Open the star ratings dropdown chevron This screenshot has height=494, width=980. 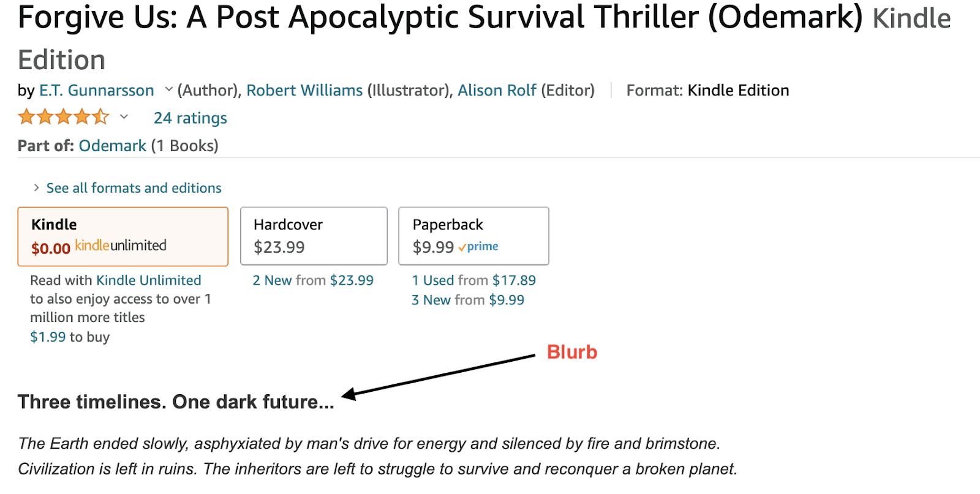[x=124, y=117]
